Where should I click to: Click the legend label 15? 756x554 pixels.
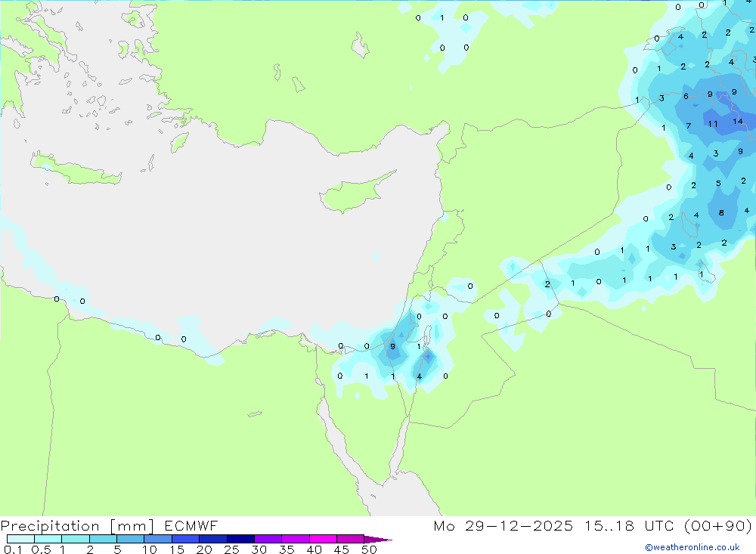pos(177,549)
